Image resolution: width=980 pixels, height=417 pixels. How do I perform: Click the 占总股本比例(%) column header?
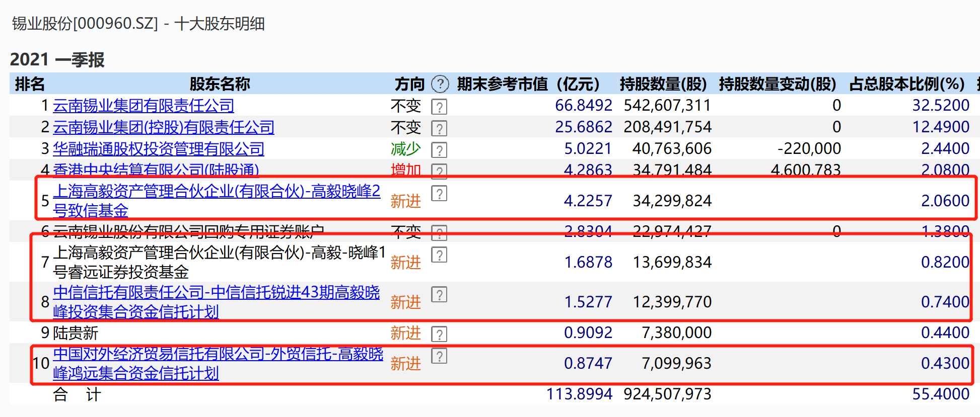(x=907, y=84)
